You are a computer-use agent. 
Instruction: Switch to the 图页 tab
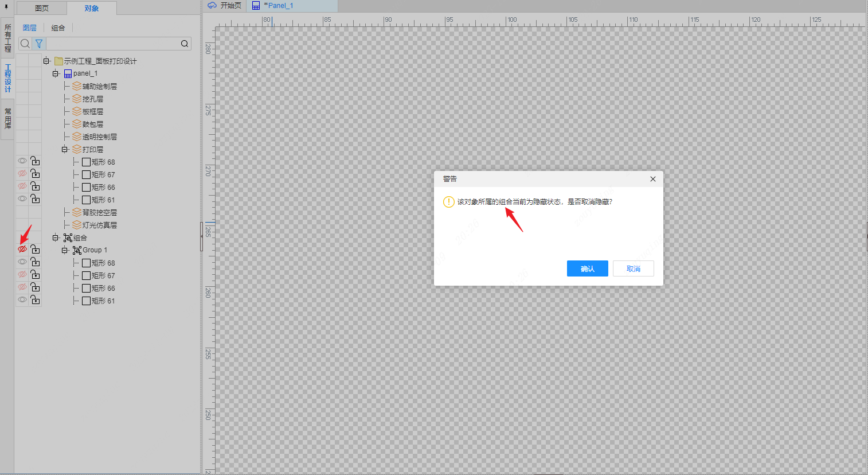(42, 8)
